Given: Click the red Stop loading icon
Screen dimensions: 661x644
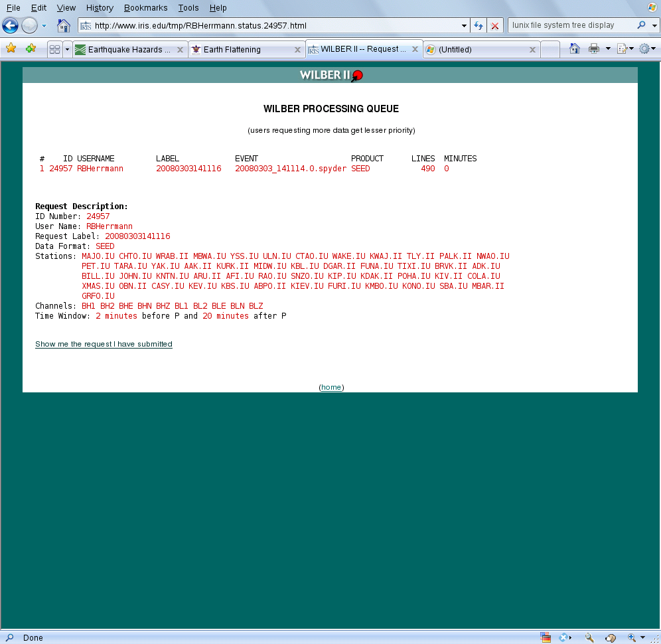Looking at the screenshot, I should point(495,26).
